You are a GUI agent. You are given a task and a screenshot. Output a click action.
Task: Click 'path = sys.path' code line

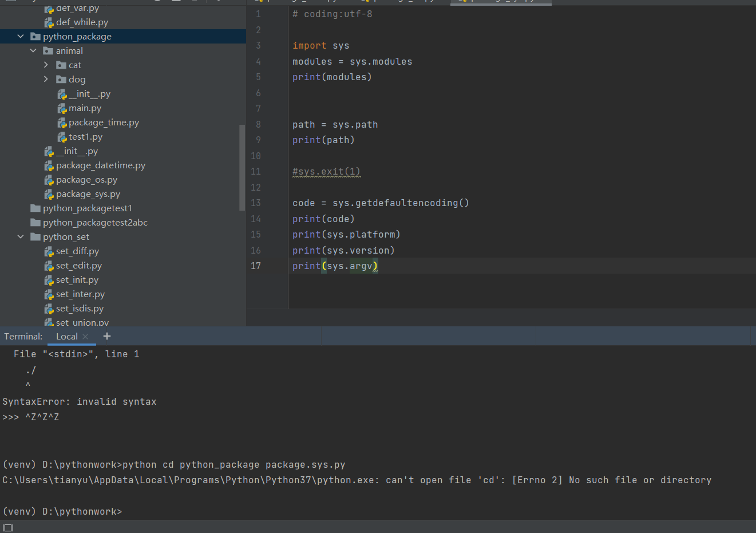pyautogui.click(x=335, y=124)
